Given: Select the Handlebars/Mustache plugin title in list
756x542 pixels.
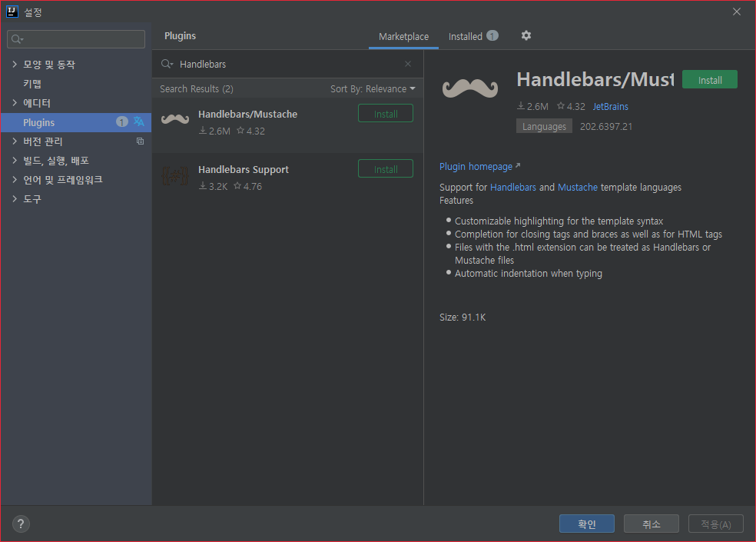Looking at the screenshot, I should tap(248, 115).
